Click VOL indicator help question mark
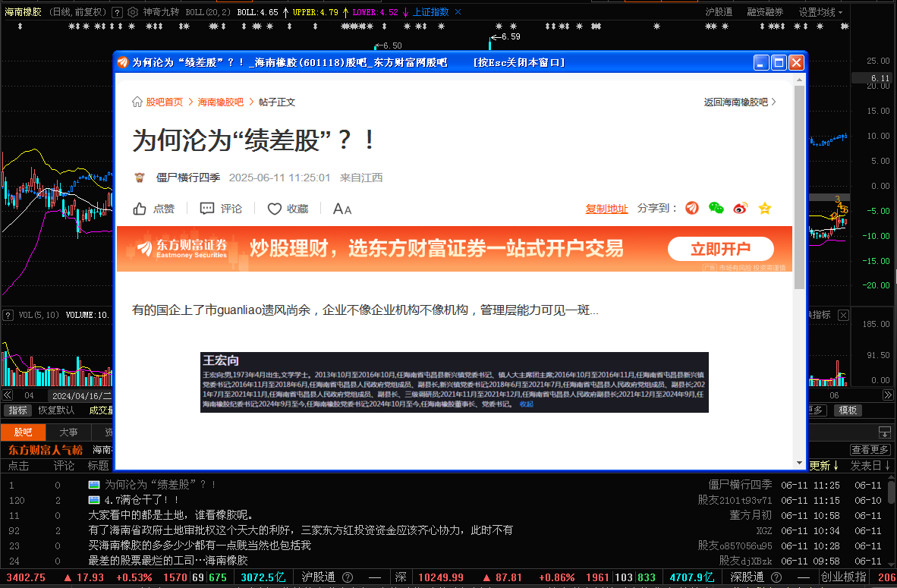 coord(8,315)
